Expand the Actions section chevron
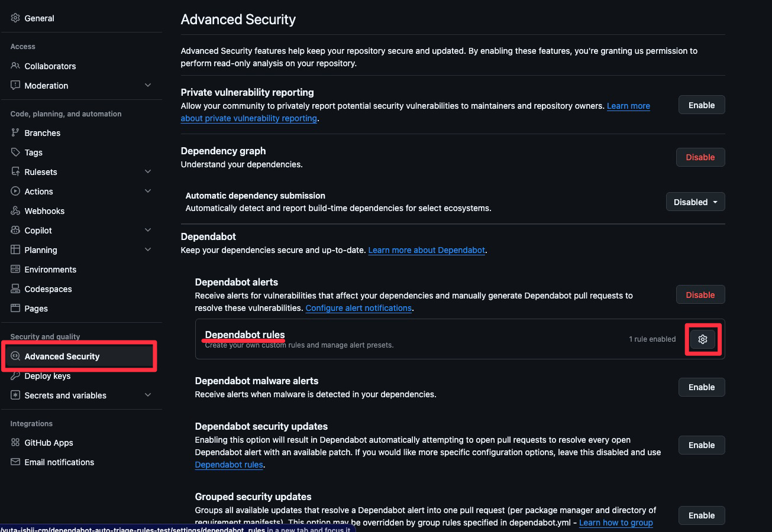Image resolution: width=772 pixels, height=532 pixels. point(148,191)
